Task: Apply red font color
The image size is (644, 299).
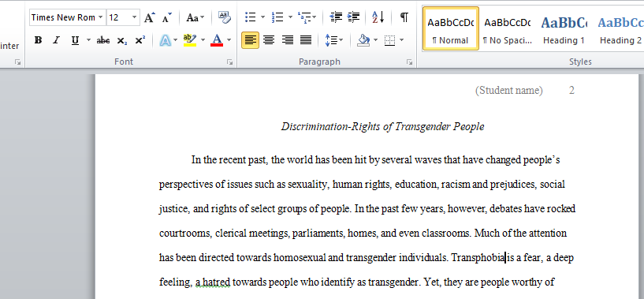Action: coord(217,40)
